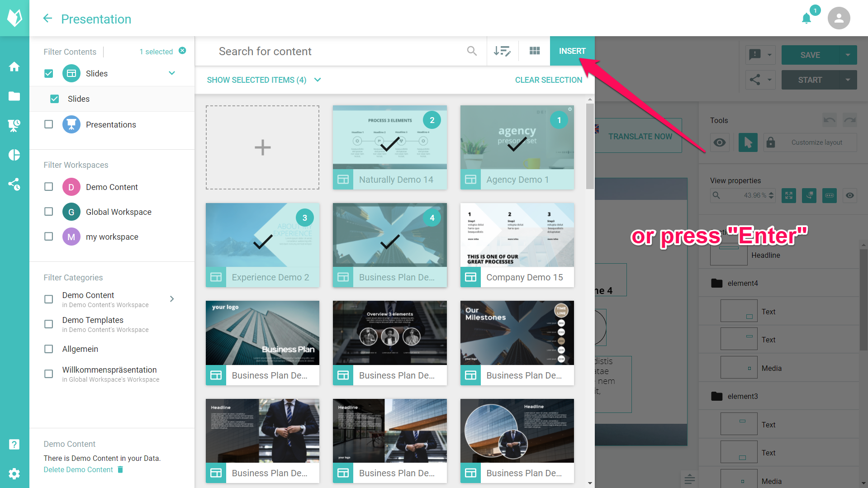Select the Company Demo 15 slide thumbnail

517,235
